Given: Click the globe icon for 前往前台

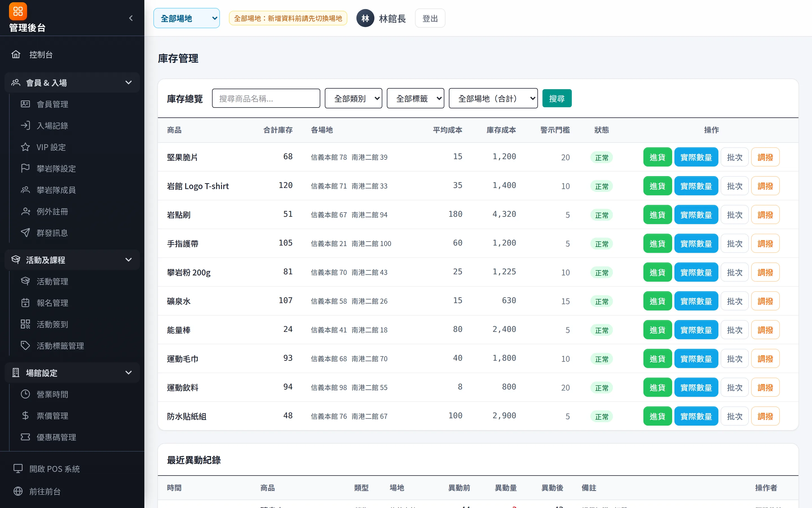Looking at the screenshot, I should [x=18, y=491].
